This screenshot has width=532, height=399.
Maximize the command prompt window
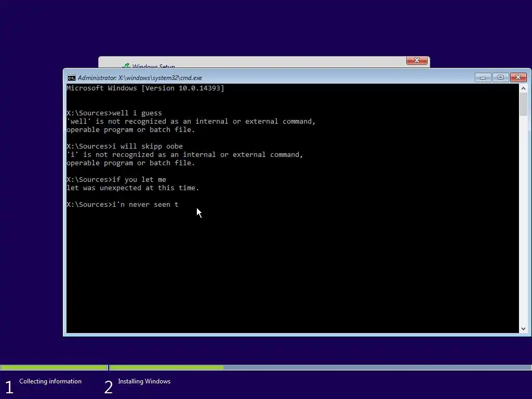[x=500, y=78]
